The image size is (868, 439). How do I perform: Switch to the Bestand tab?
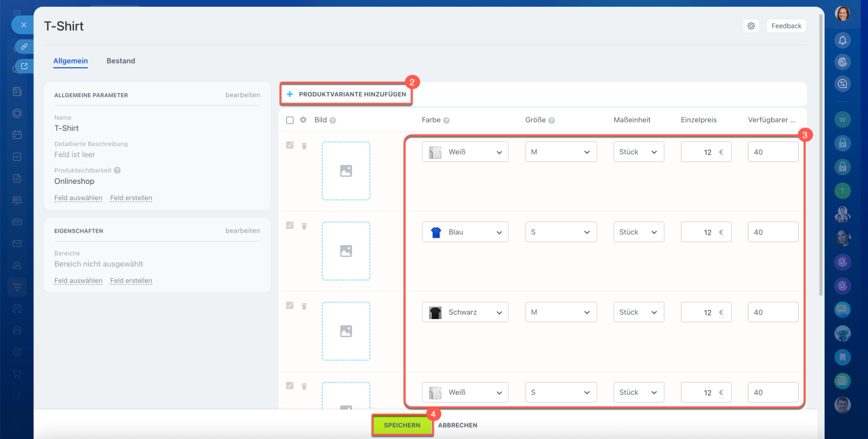pyautogui.click(x=121, y=61)
